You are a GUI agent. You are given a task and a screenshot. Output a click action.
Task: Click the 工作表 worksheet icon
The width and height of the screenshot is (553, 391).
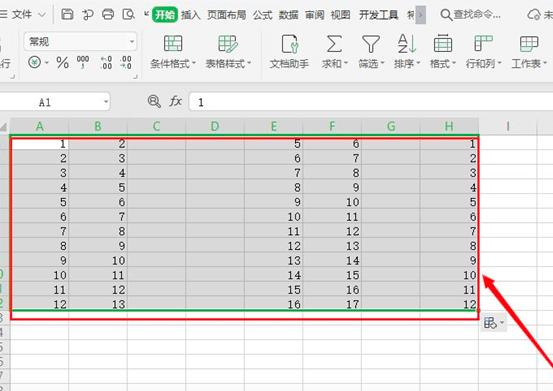529,44
